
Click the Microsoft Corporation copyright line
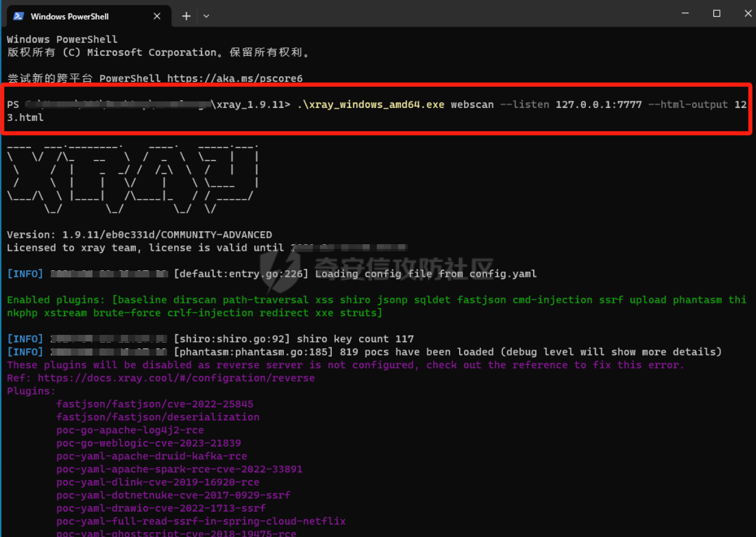(158, 52)
